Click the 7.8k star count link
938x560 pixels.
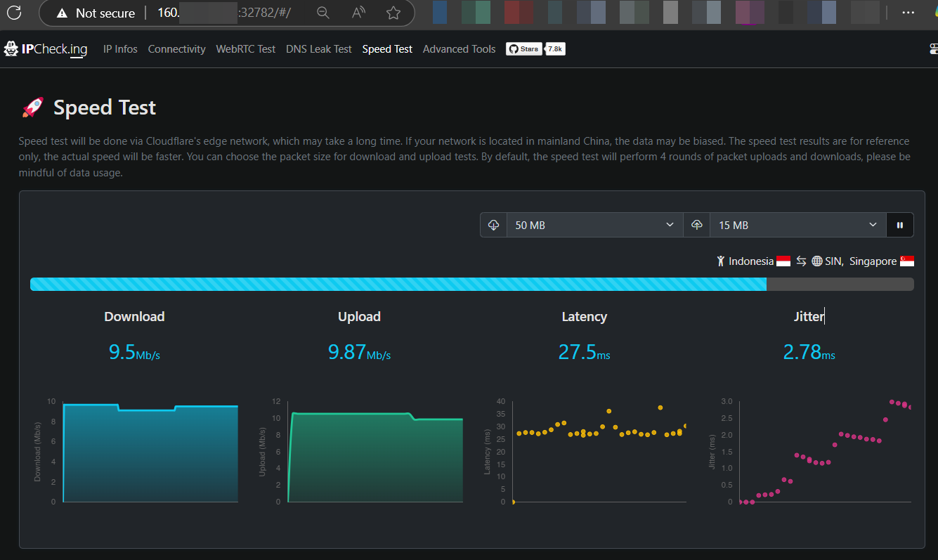point(555,49)
